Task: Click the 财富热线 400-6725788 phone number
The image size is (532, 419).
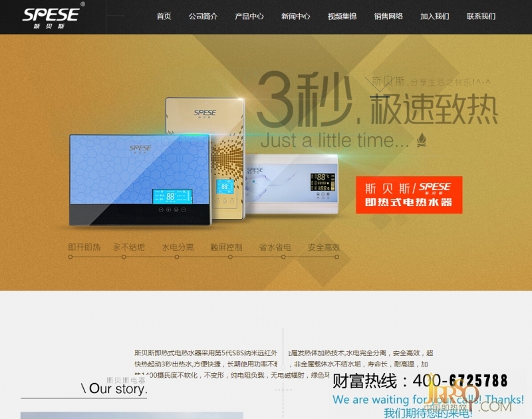Action: click(420, 380)
